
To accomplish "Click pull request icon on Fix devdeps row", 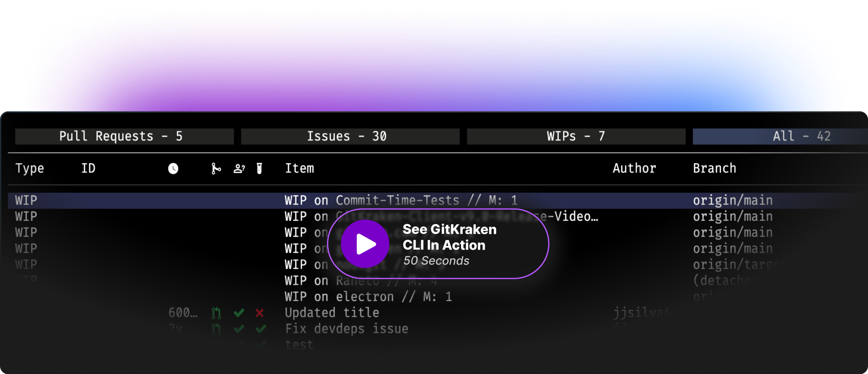I will pos(216,329).
